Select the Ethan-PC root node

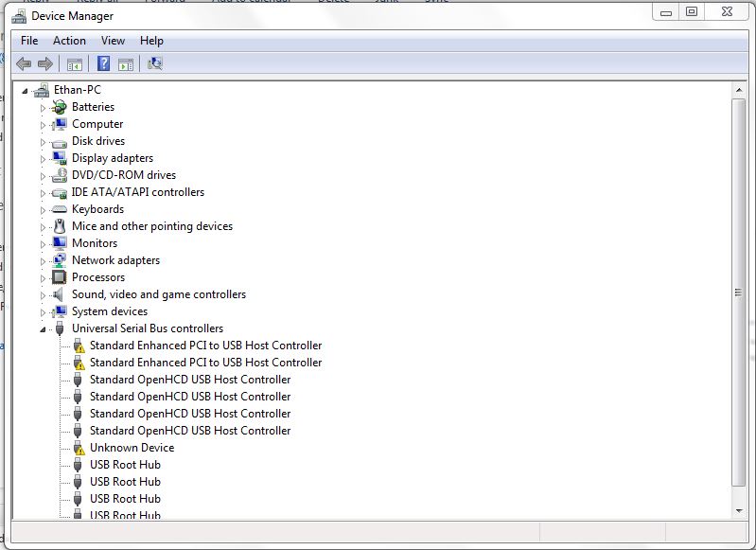pos(77,90)
